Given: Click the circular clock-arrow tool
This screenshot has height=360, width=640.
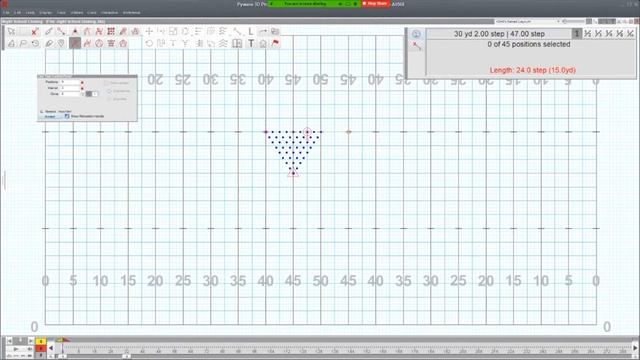Looking at the screenshot, I should click(x=36, y=43).
